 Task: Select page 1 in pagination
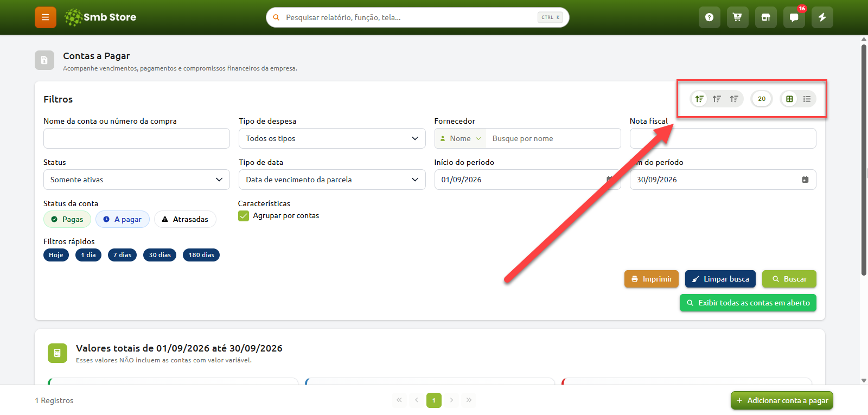click(x=434, y=400)
